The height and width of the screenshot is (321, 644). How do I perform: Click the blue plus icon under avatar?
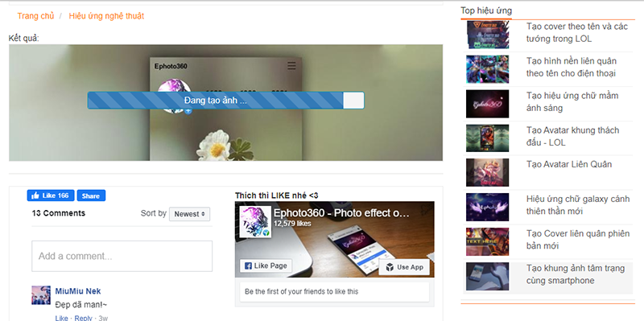(x=188, y=111)
